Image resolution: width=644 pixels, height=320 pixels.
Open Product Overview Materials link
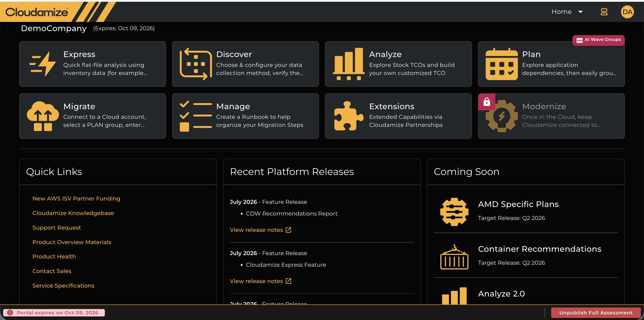click(x=72, y=242)
